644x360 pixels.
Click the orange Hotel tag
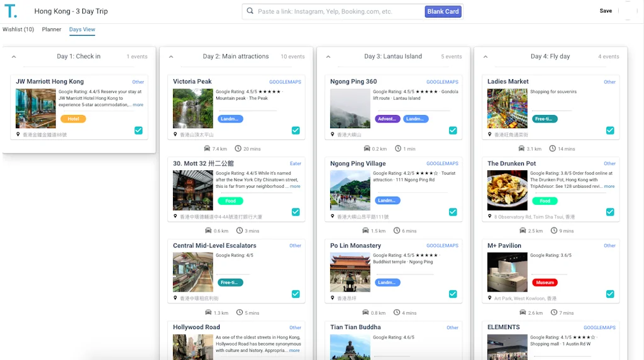[x=73, y=119]
